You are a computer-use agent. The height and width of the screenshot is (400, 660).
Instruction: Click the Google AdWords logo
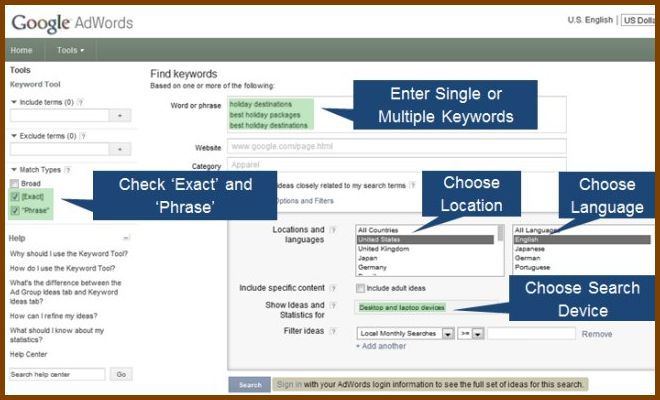72,23
